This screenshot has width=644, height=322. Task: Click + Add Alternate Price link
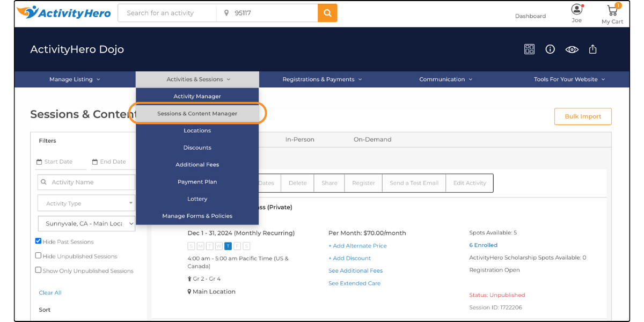click(x=357, y=246)
